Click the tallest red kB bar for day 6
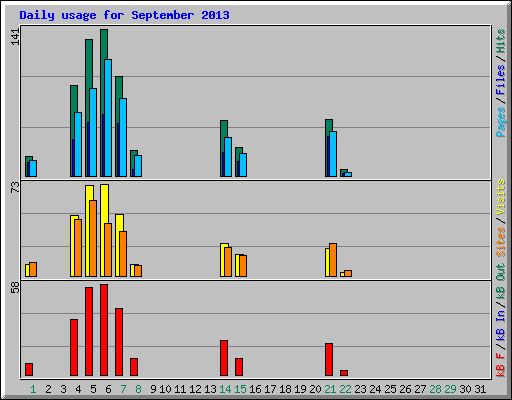Viewport: 512px width, 400px height. (104, 330)
